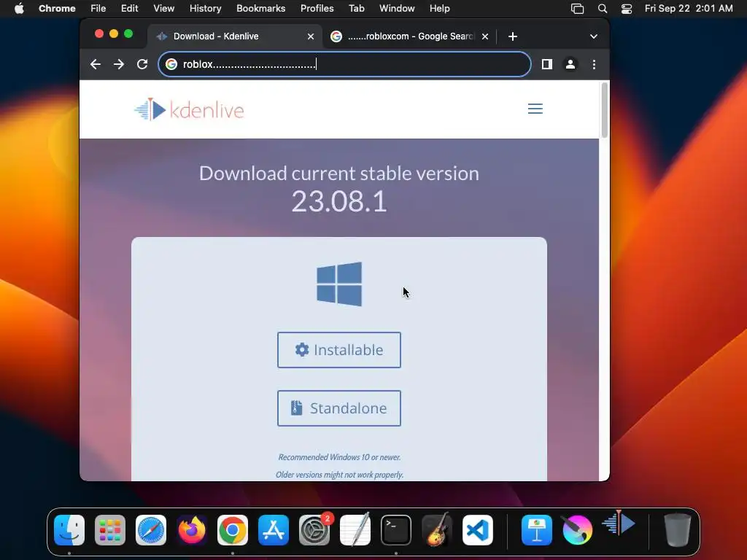Open the View menu
This screenshot has height=560, width=747.
coord(164,9)
